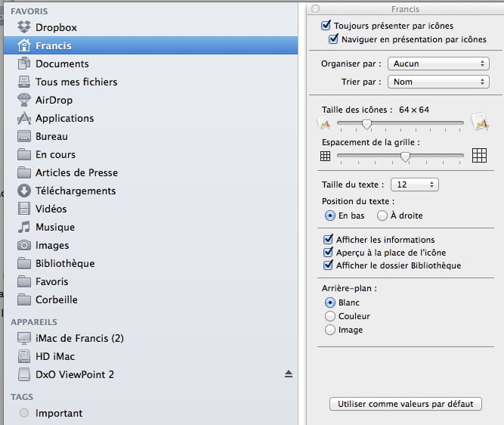
Task: Choose Couleur background option
Action: [x=330, y=316]
